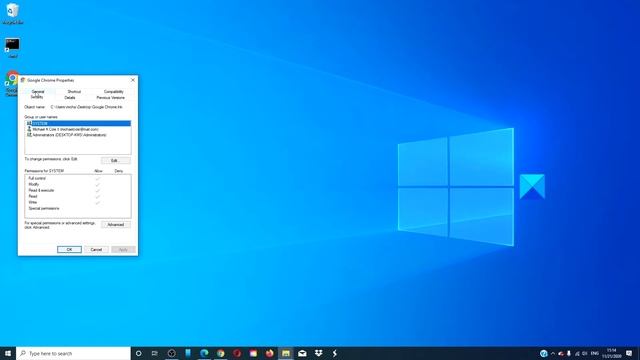This screenshot has height=360, width=640.
Task: Click the Write permission row
Action: pyautogui.click(x=78, y=202)
